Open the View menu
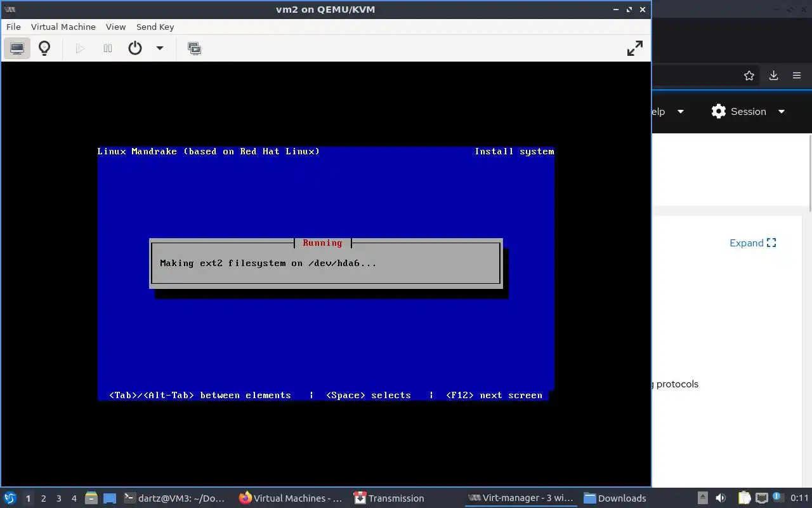Image resolution: width=812 pixels, height=508 pixels. pos(115,27)
